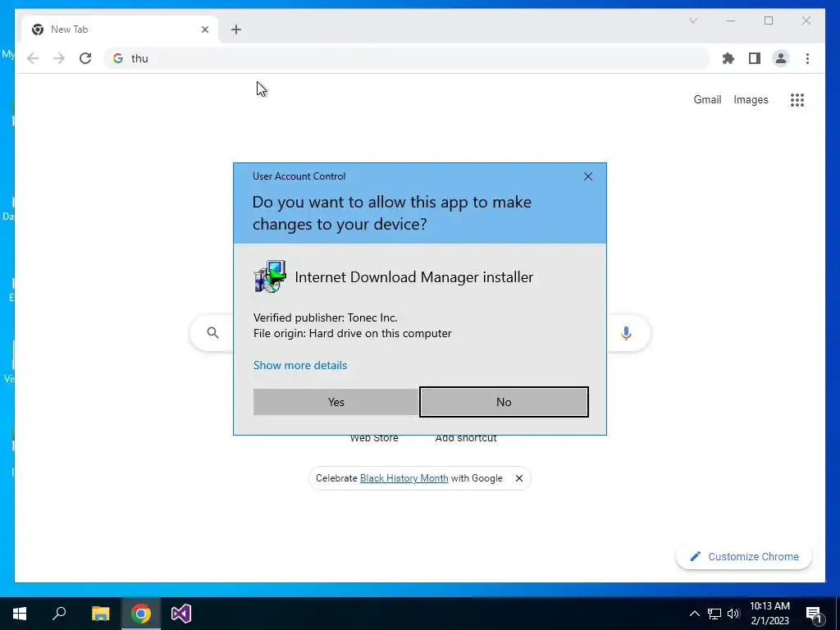Open the Black History Month link
The height and width of the screenshot is (630, 840).
404,478
